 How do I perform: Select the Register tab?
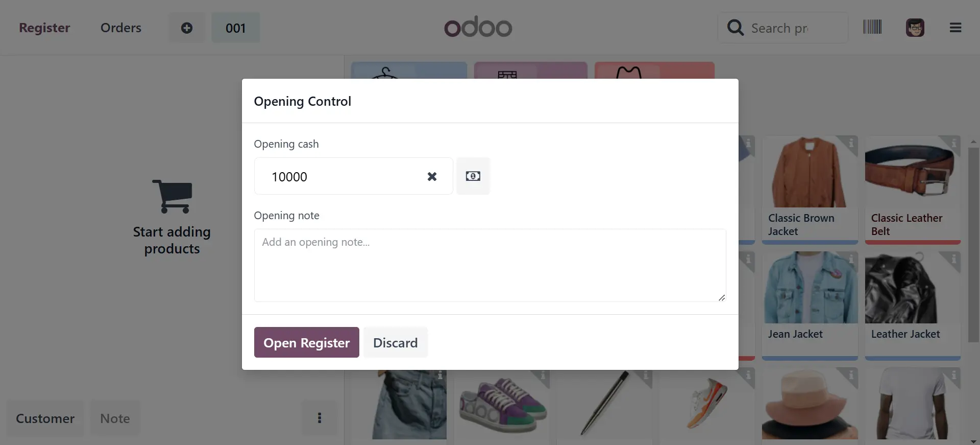click(44, 28)
